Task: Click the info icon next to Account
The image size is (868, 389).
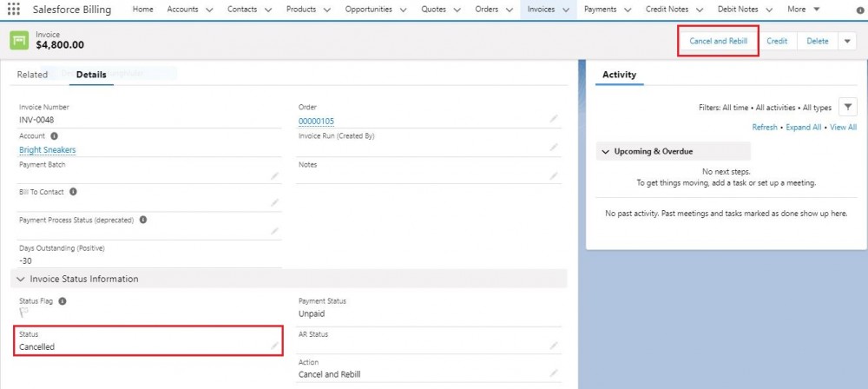Action: (54, 135)
